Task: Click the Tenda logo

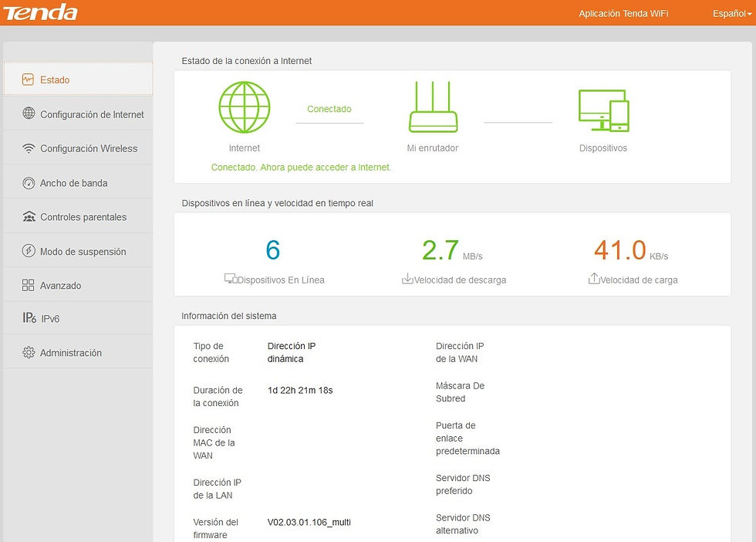Action: [x=40, y=12]
